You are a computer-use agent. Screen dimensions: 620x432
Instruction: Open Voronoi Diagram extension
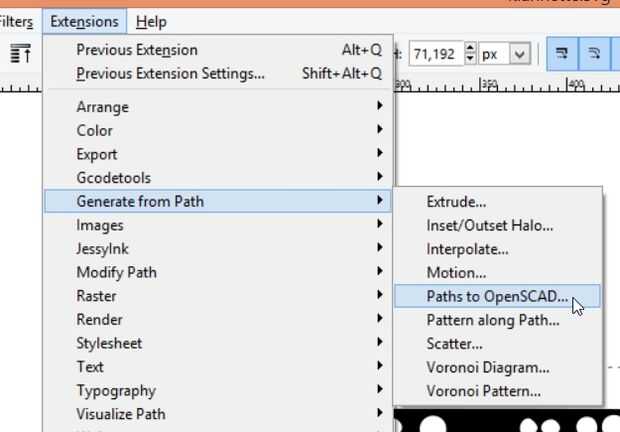coord(487,367)
